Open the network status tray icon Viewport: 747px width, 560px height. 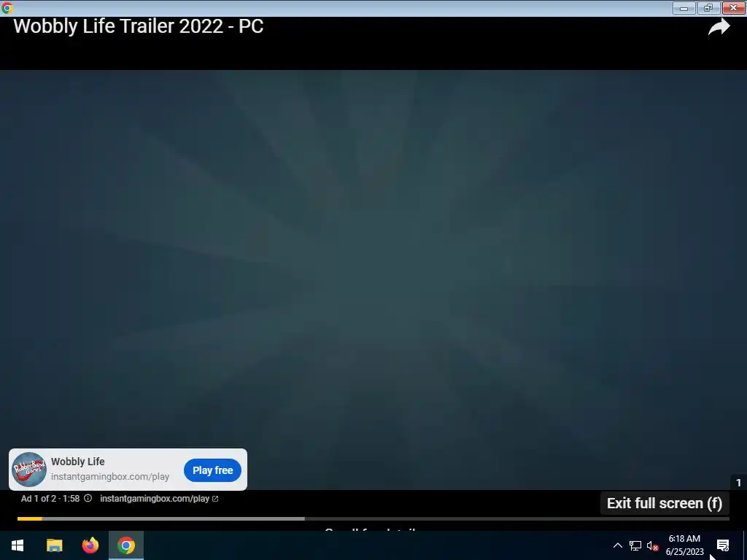[x=635, y=545]
